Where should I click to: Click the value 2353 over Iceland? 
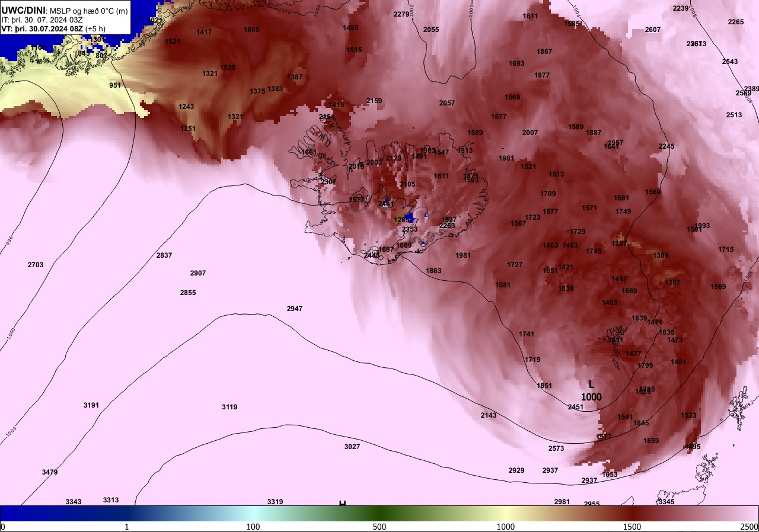(x=410, y=229)
